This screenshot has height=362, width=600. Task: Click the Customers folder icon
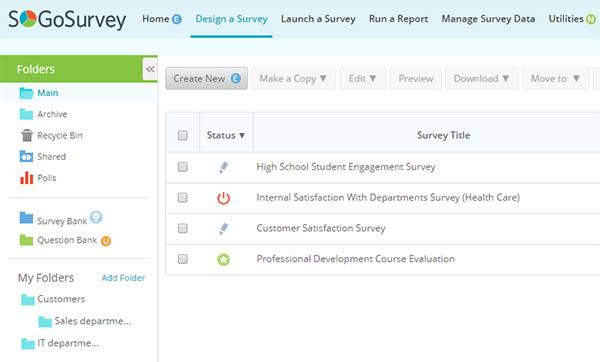pos(28,300)
